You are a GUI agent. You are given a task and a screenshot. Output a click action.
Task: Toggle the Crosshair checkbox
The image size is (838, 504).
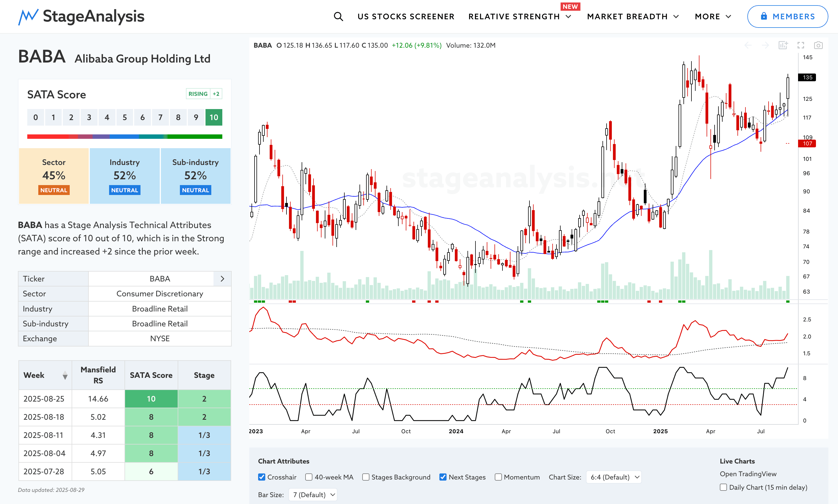point(261,477)
